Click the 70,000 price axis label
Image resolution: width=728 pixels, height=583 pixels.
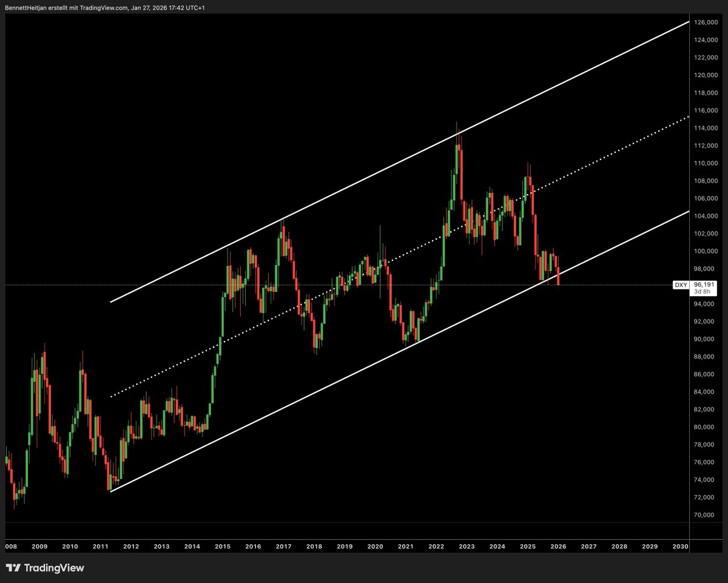pos(704,515)
